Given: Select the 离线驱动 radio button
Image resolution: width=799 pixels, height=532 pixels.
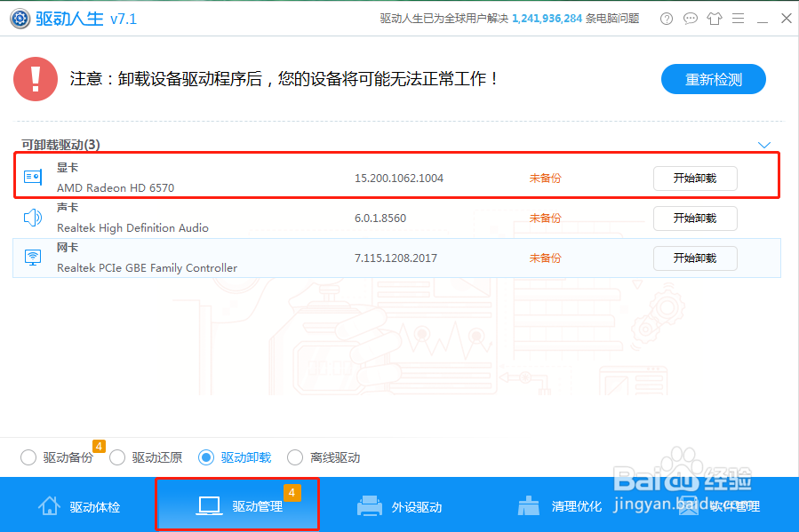Looking at the screenshot, I should point(295,457).
